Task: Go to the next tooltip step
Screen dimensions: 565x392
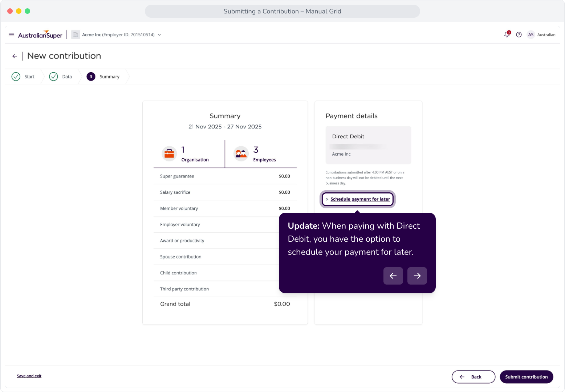Action: click(x=417, y=276)
